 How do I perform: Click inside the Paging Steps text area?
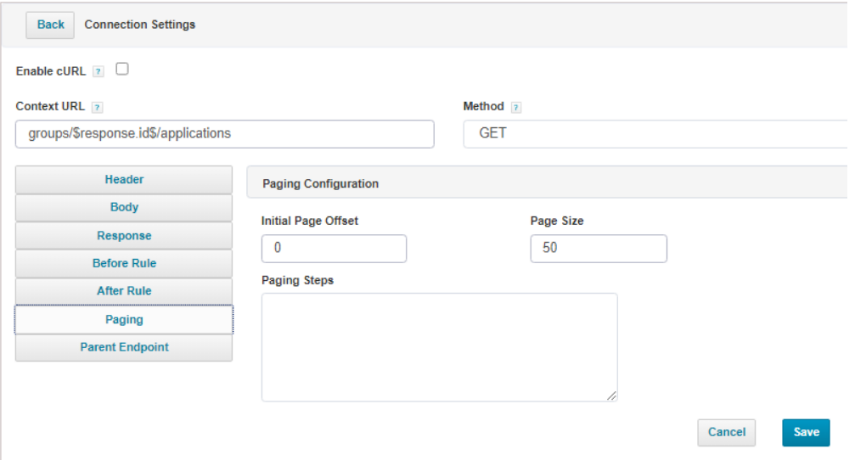click(439, 347)
